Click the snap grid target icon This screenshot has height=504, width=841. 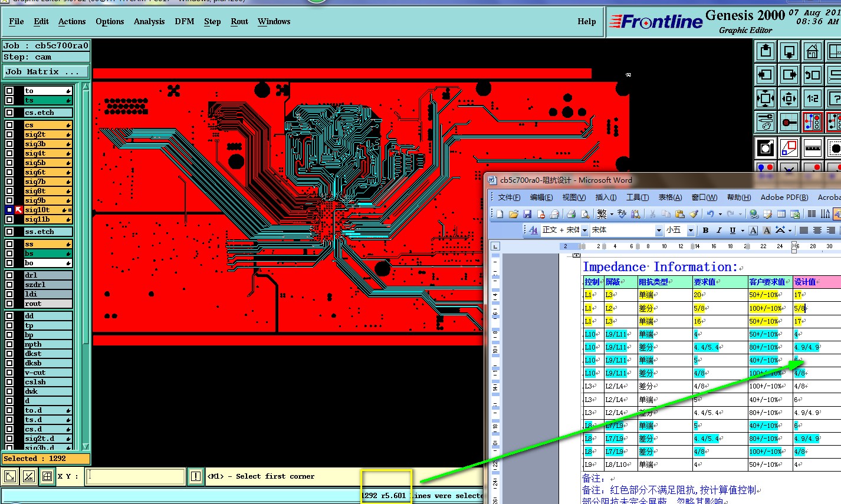click(789, 122)
